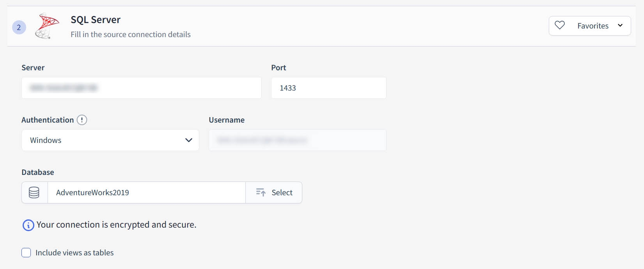The image size is (644, 269).
Task: Click the "Include views as tables" label
Action: click(75, 253)
